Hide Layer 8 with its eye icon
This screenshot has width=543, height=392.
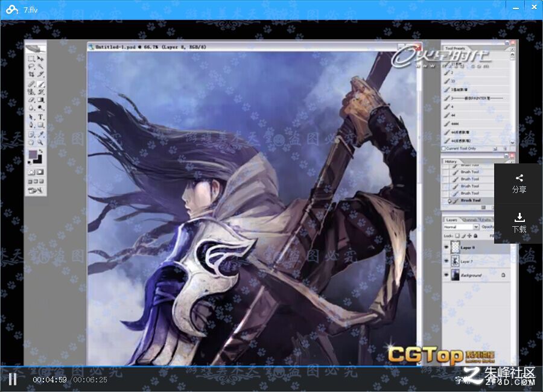tap(446, 247)
